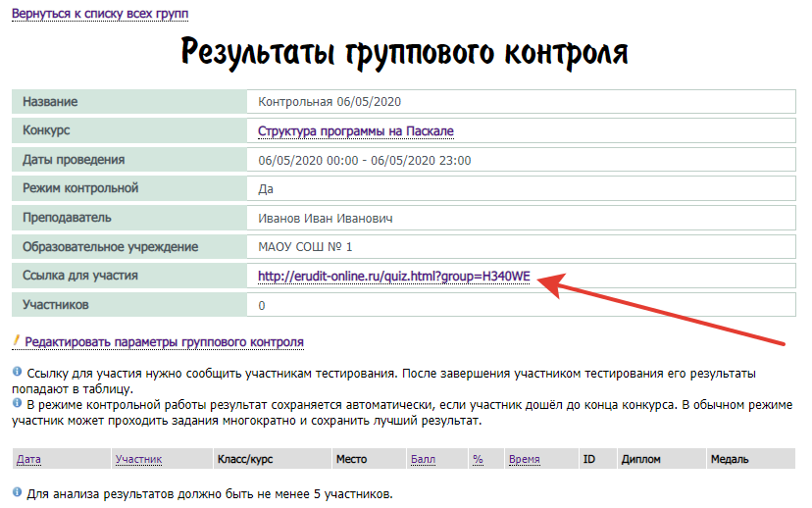
Task: Click the 'Преподаватель' row label
Action: click(67, 218)
